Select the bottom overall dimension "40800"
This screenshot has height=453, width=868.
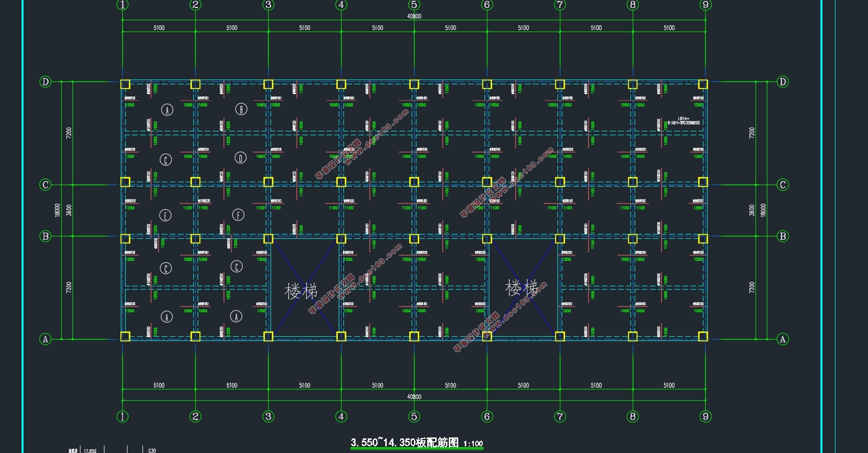point(414,396)
